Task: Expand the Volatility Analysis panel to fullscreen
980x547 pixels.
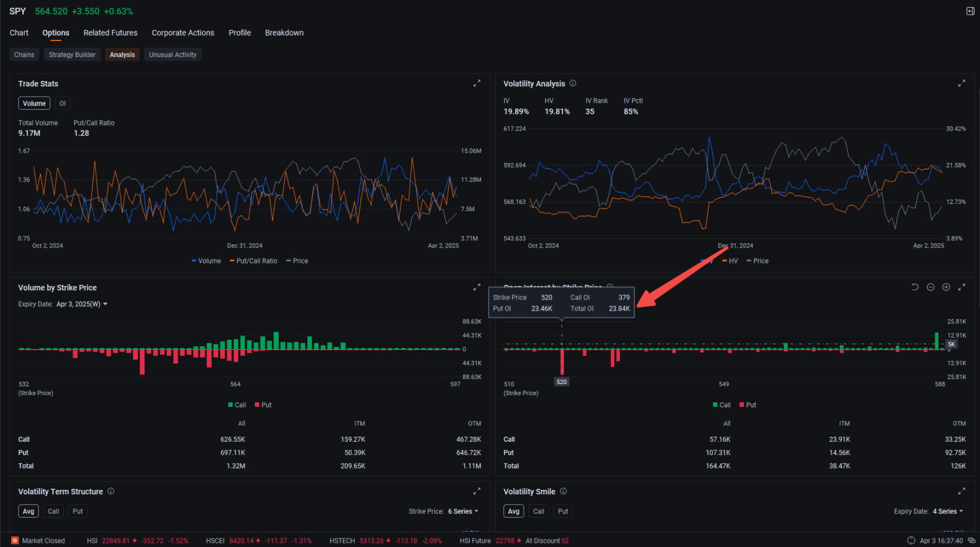Action: (962, 83)
